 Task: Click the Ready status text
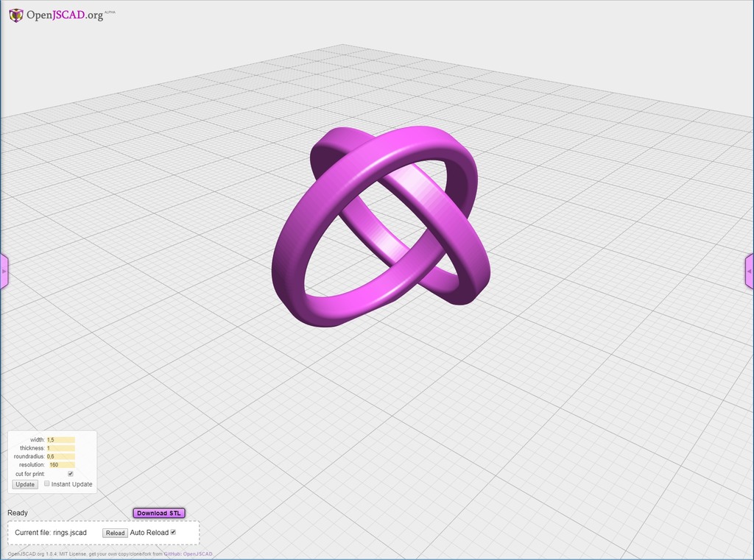pos(18,513)
